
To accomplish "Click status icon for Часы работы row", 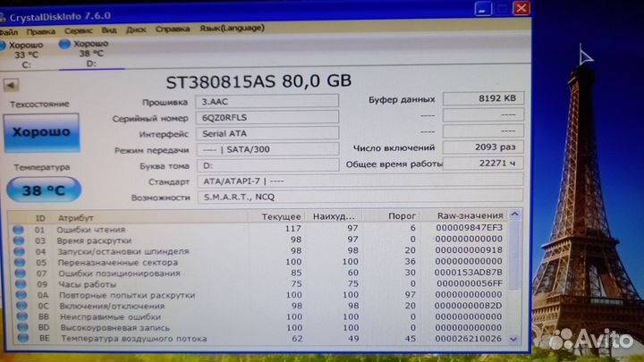I will point(20,284).
